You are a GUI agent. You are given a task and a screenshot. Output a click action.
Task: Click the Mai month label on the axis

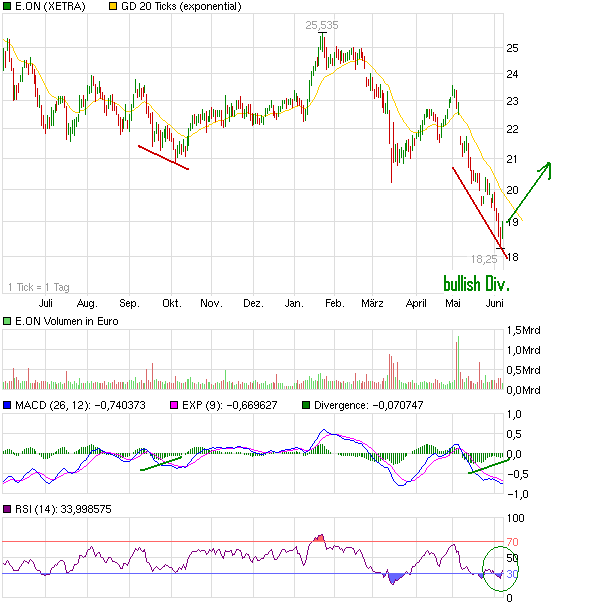453,303
